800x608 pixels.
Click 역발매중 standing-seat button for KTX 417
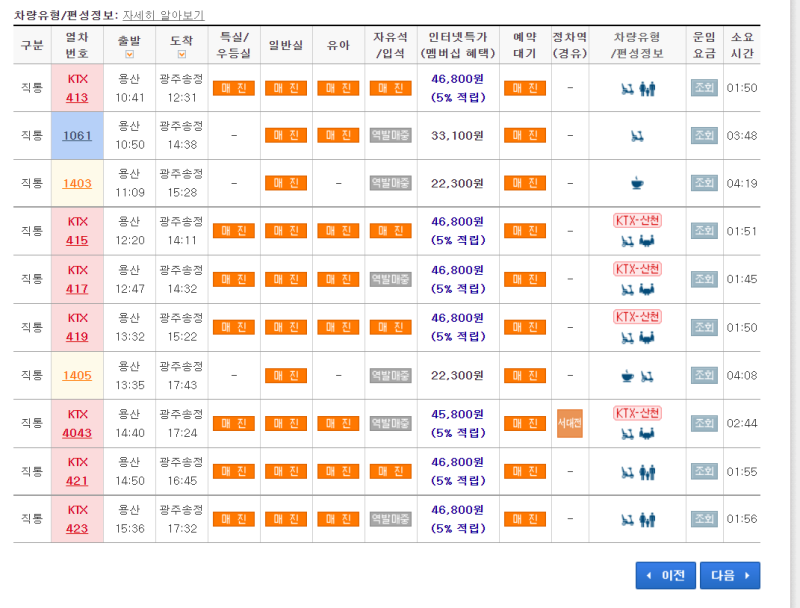390,279
